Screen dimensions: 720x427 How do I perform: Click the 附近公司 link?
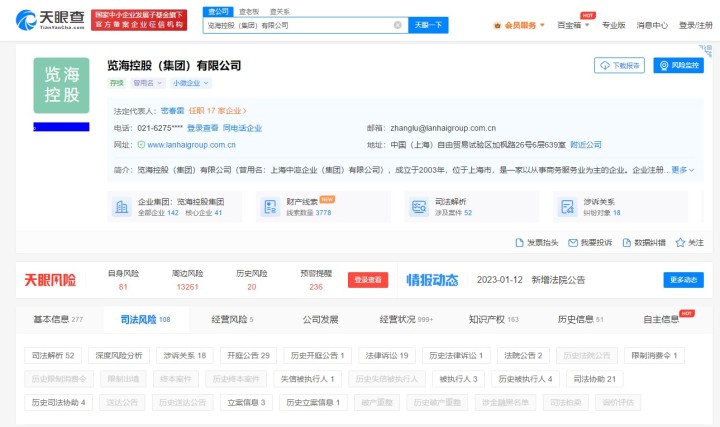point(586,145)
